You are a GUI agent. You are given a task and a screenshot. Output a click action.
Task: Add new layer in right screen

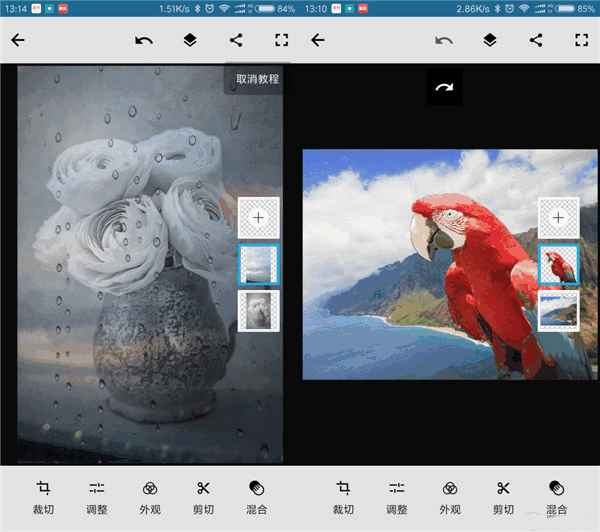click(x=559, y=218)
